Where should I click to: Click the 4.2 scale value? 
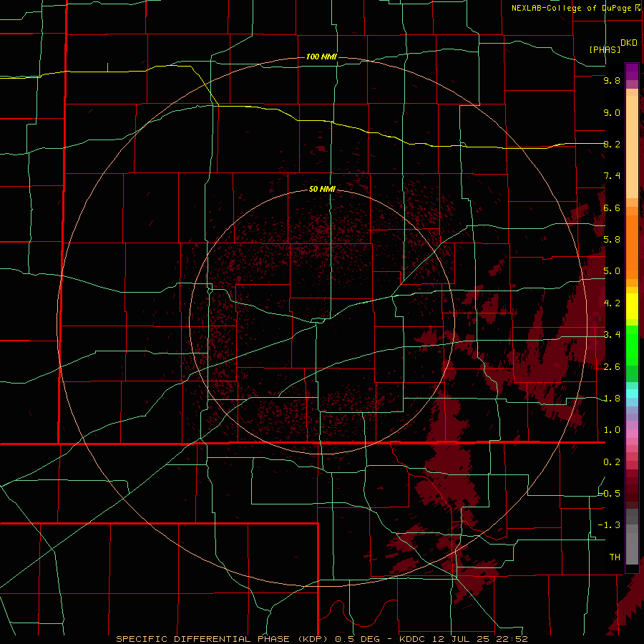coord(612,303)
